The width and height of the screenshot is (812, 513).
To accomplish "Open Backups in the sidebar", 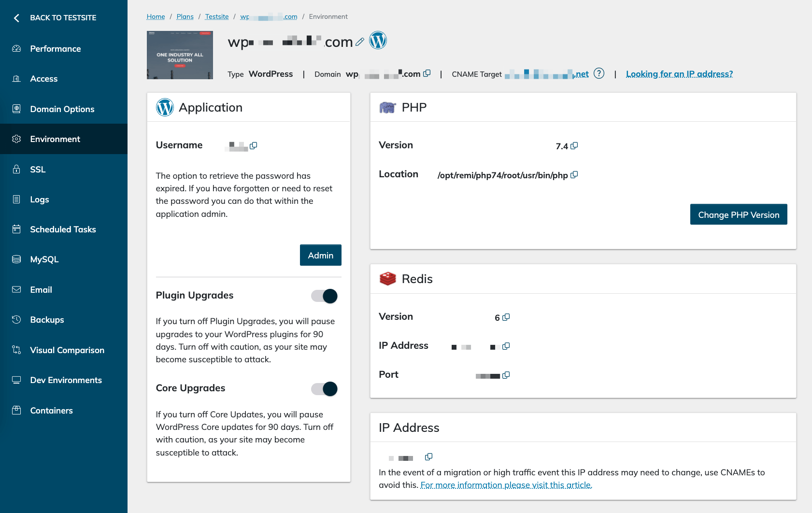I will click(64, 319).
